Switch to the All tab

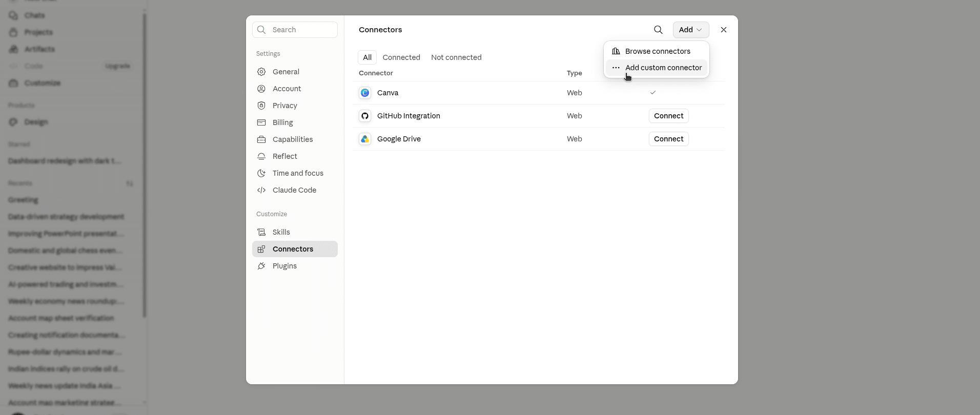pos(367,57)
